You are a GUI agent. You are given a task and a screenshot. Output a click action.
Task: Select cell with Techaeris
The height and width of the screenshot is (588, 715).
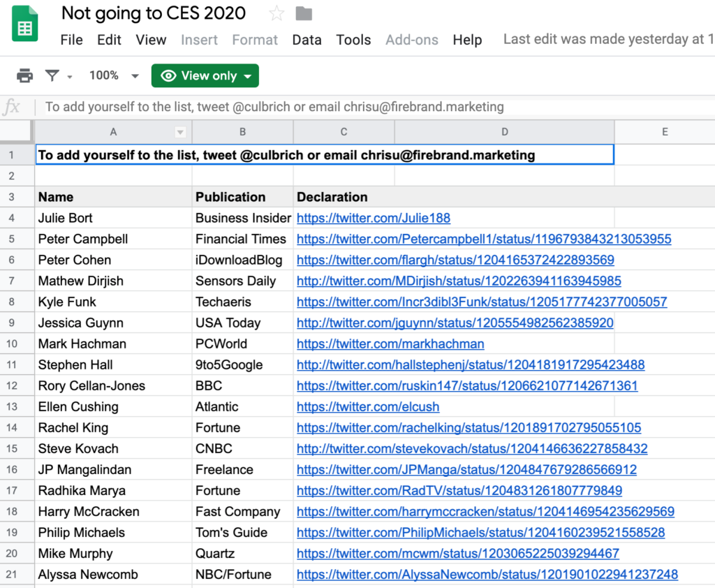point(242,302)
